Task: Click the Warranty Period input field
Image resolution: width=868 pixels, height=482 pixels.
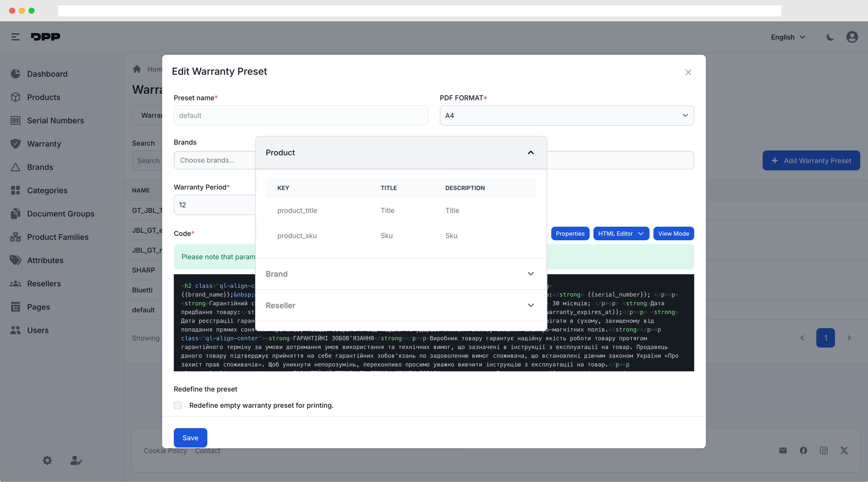Action: 214,205
